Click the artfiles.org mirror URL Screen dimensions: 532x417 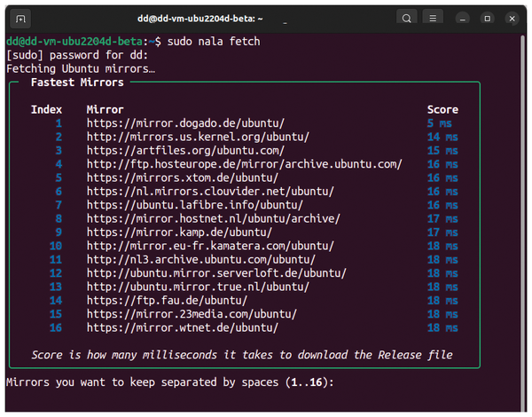[185, 151]
